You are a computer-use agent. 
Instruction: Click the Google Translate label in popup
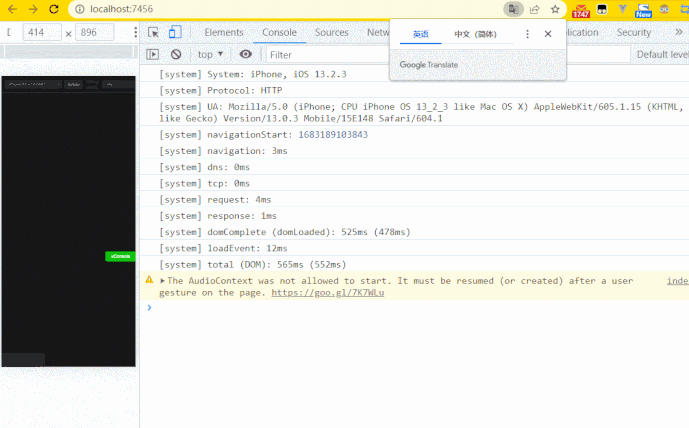pos(429,65)
